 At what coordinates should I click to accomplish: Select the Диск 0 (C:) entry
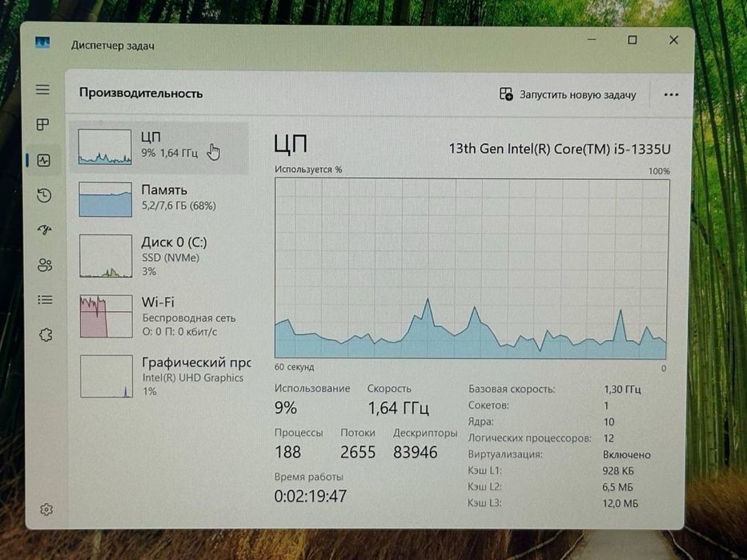[x=159, y=256]
